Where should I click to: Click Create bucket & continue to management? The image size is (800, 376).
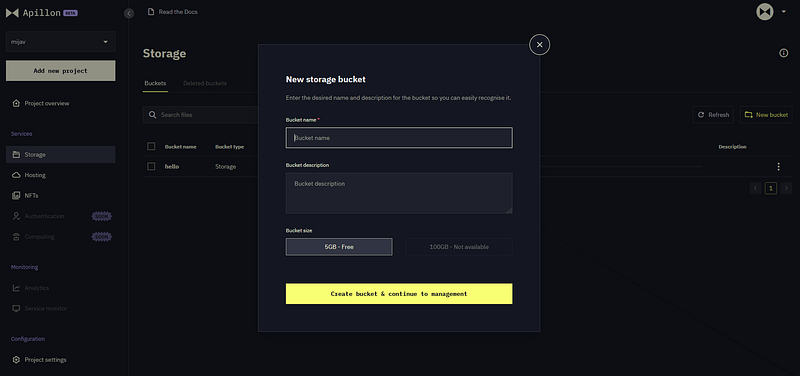pyautogui.click(x=399, y=294)
